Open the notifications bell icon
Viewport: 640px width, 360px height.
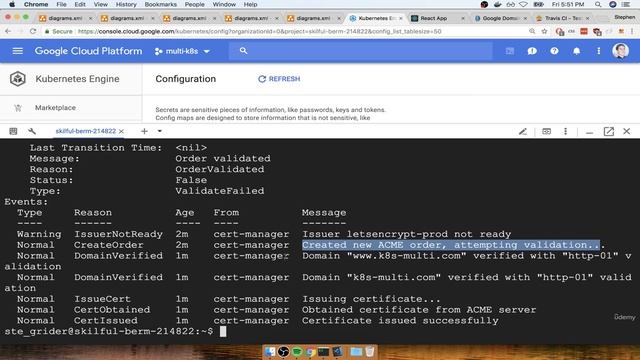576,51
